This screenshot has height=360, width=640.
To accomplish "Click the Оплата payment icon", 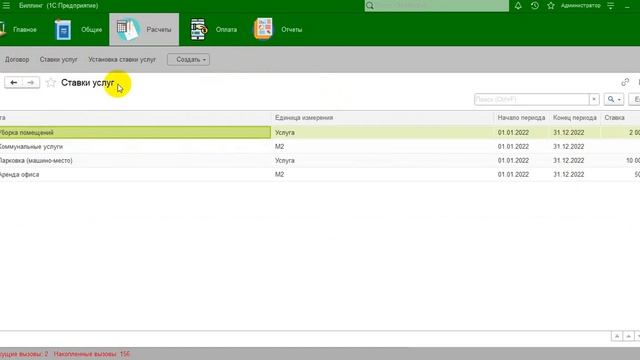I will pos(199,29).
